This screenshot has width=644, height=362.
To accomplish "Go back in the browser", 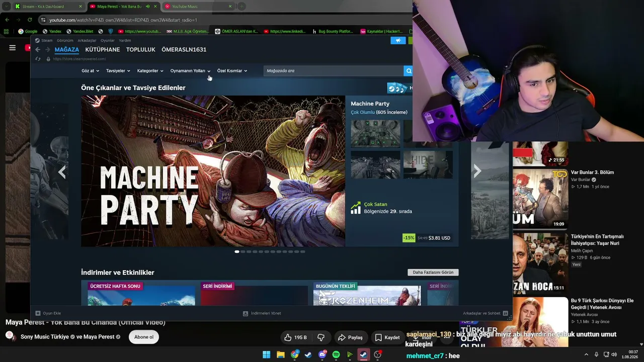I will pyautogui.click(x=7, y=20).
